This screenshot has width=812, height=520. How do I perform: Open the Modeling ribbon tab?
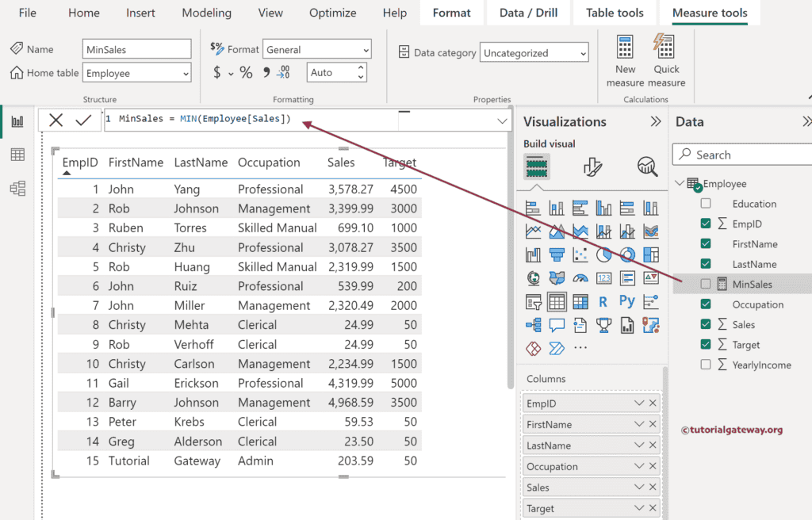pos(206,13)
